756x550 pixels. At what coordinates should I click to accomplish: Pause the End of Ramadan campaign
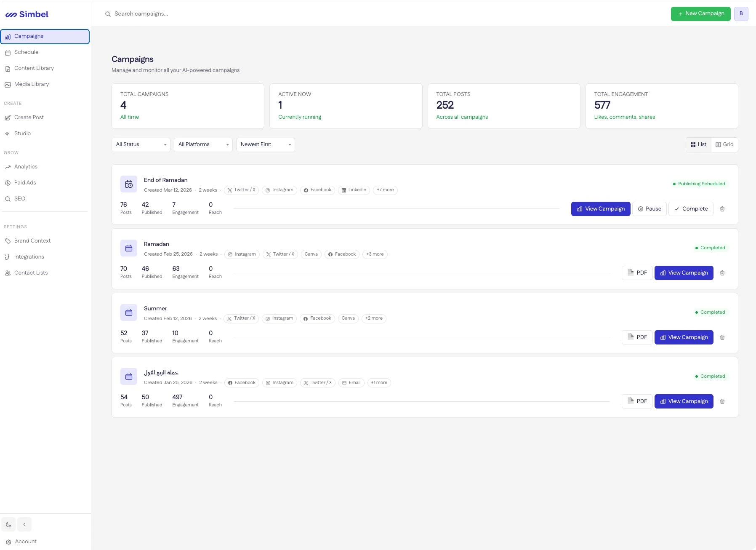(x=649, y=208)
